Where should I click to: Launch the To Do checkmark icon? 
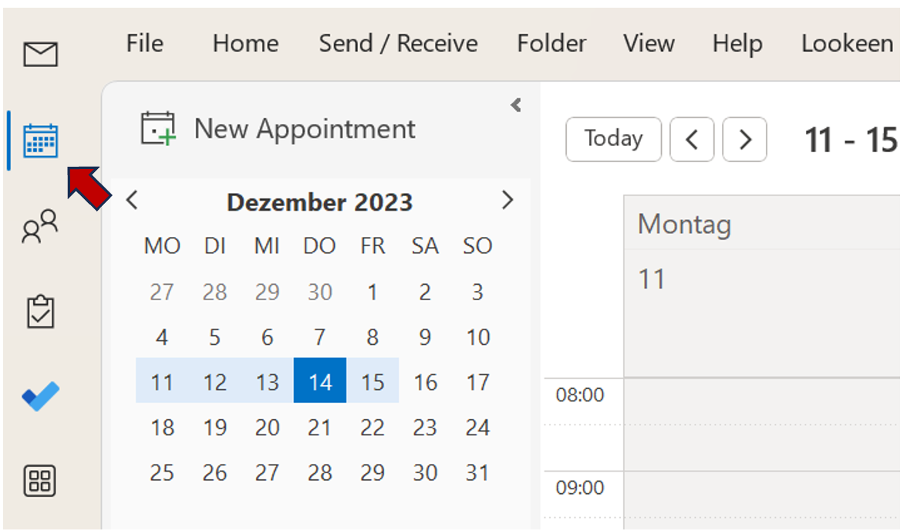41,397
